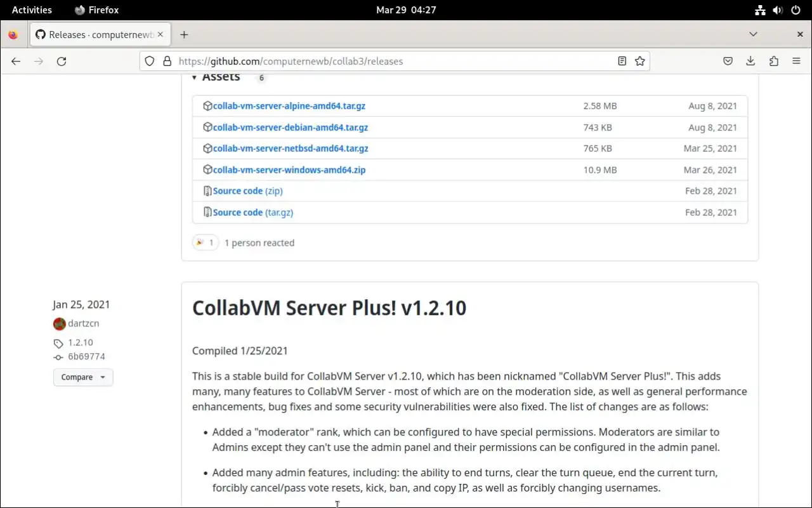Reload the current page
Image resolution: width=812 pixels, height=508 pixels.
(x=62, y=61)
